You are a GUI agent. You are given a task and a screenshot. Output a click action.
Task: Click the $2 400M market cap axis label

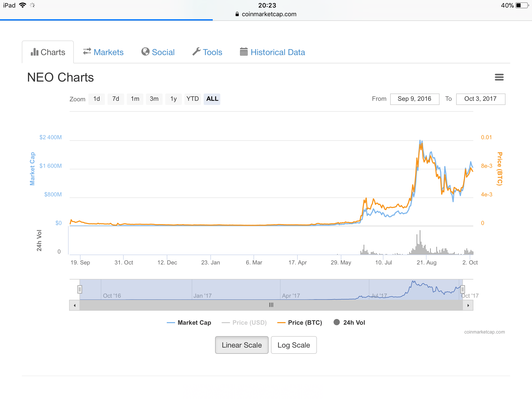point(51,137)
